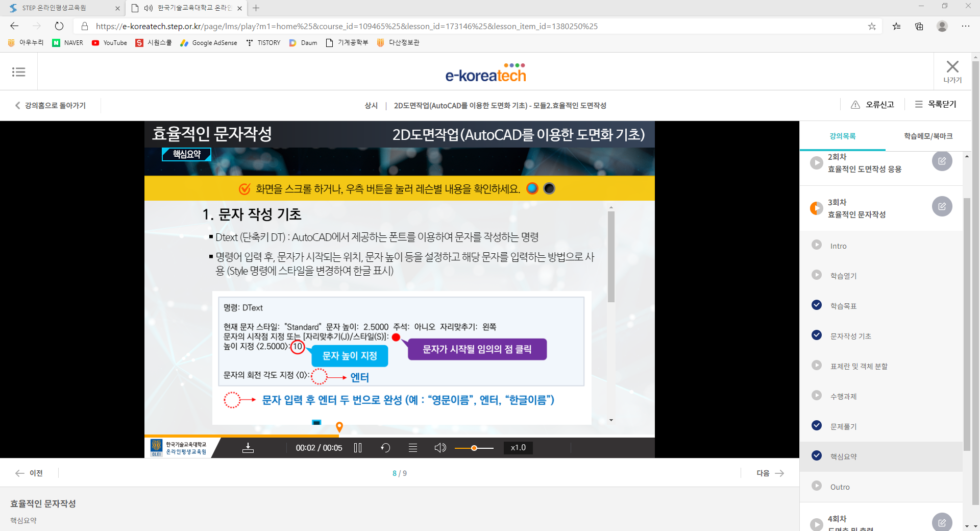Viewport: 980px width, 531px height.
Task: Go to the previous page 이전
Action: (29, 473)
